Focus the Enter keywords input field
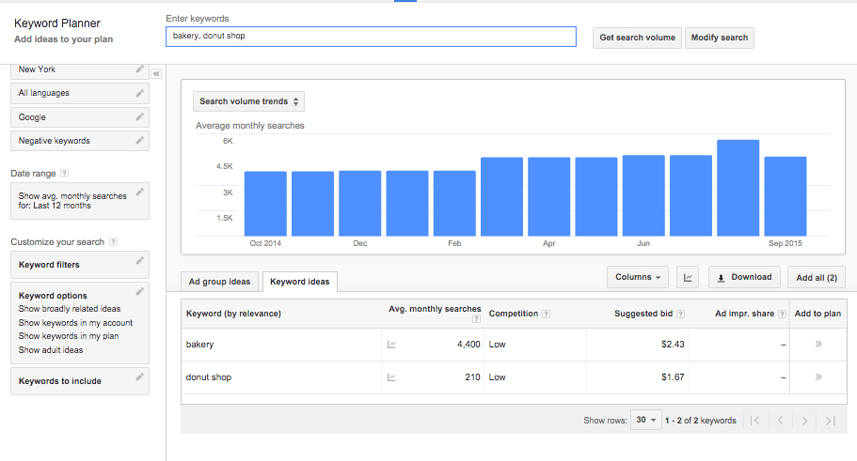 coord(371,37)
